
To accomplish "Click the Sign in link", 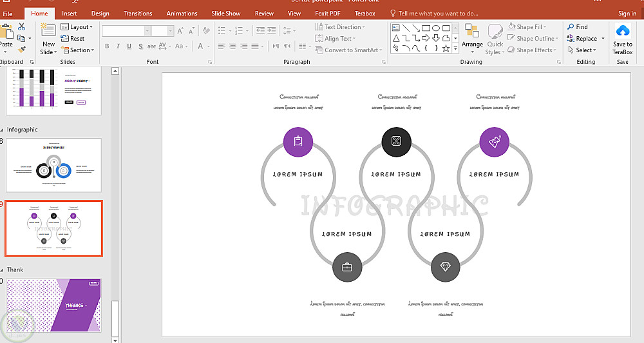I will click(x=627, y=13).
